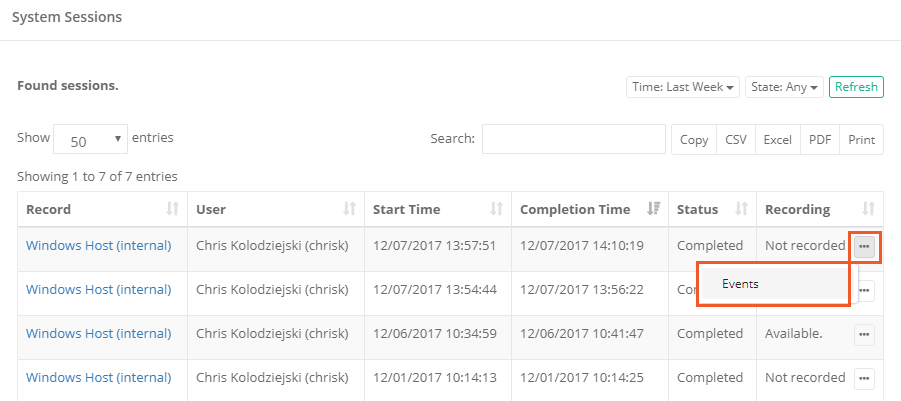Copy table contents with Copy button

[694, 140]
